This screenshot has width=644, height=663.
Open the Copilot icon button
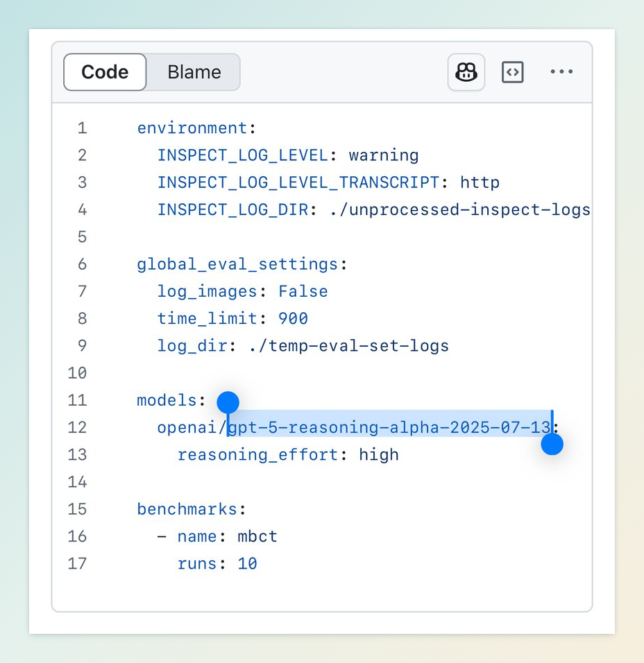[x=466, y=72]
